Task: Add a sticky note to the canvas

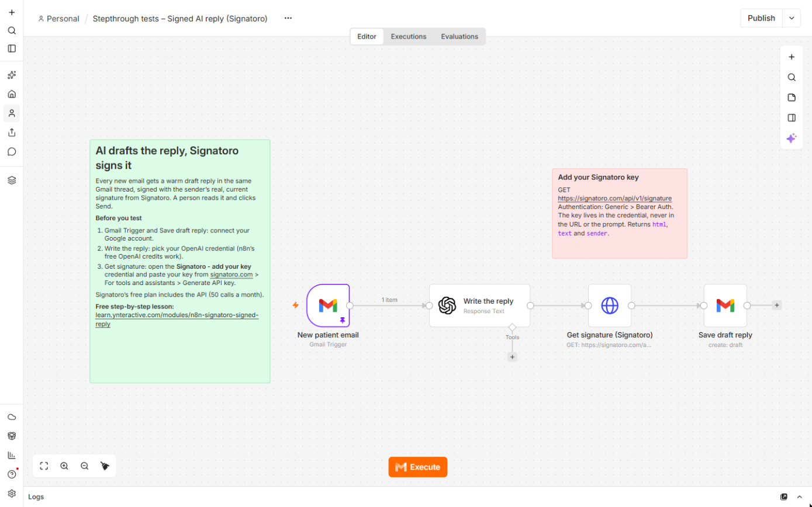Action: [x=792, y=98]
